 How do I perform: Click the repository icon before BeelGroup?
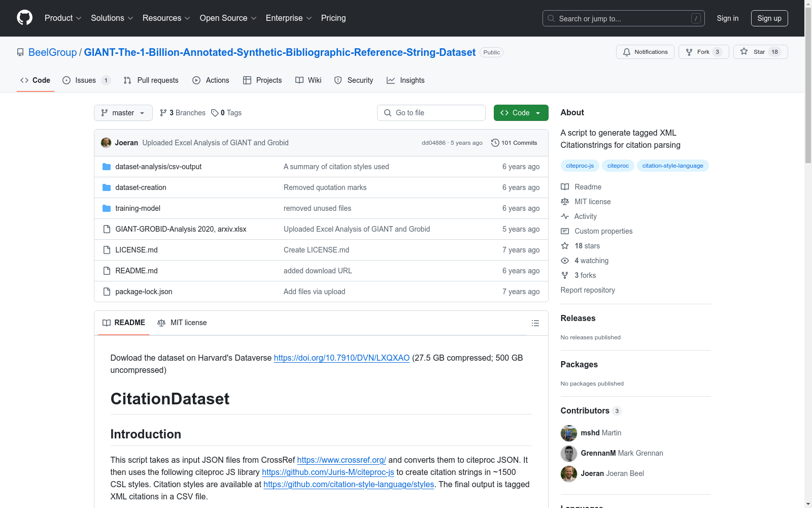pyautogui.click(x=20, y=52)
